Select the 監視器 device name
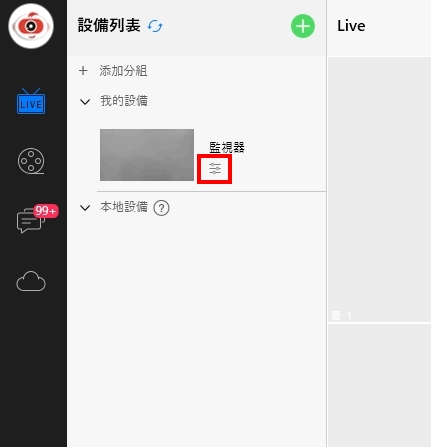 click(227, 147)
